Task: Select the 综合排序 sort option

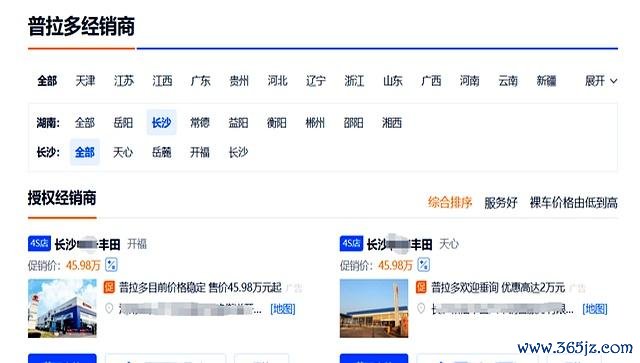Action: pyautogui.click(x=450, y=202)
